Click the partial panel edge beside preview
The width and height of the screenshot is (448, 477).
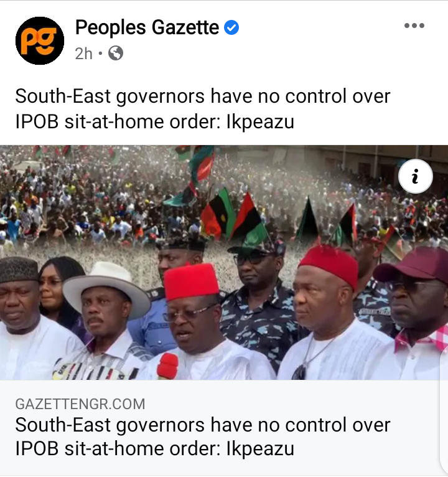tap(444, 411)
